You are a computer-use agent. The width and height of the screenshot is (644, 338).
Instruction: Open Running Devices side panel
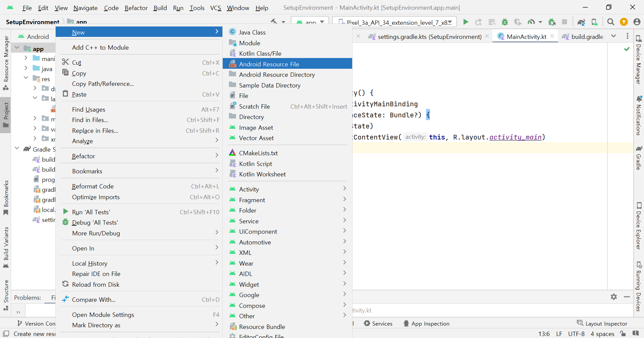pos(639,287)
